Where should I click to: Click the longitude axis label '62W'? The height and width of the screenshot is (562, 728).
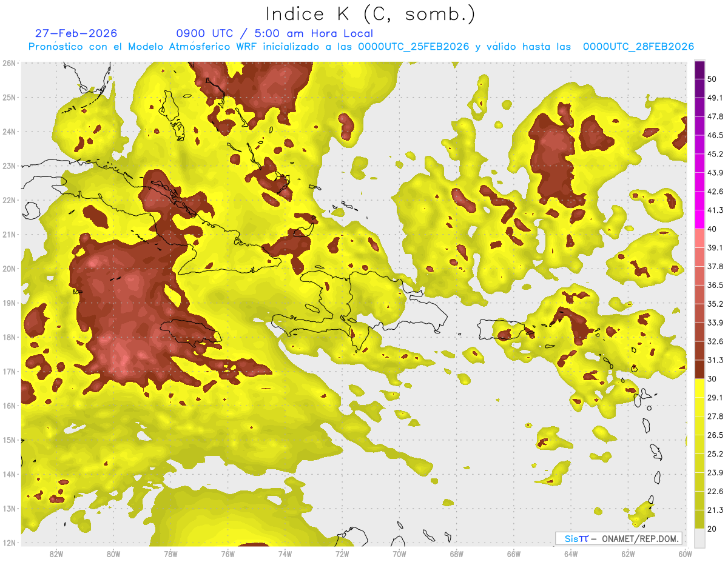click(x=629, y=554)
